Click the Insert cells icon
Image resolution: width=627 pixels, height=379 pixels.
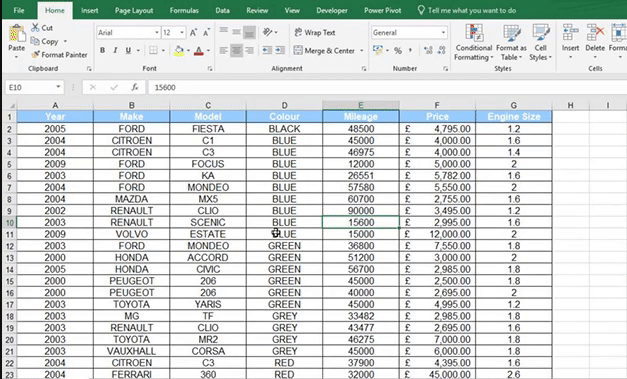pos(570,33)
